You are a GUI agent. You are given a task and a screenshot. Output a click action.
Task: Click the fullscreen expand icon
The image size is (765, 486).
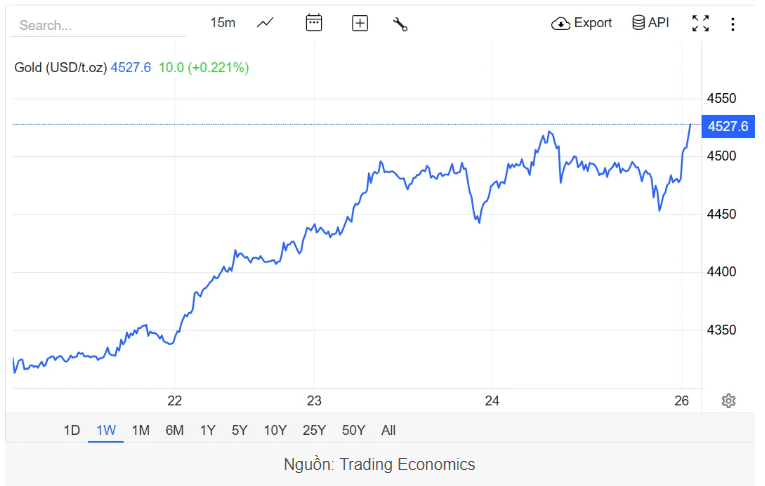click(700, 23)
